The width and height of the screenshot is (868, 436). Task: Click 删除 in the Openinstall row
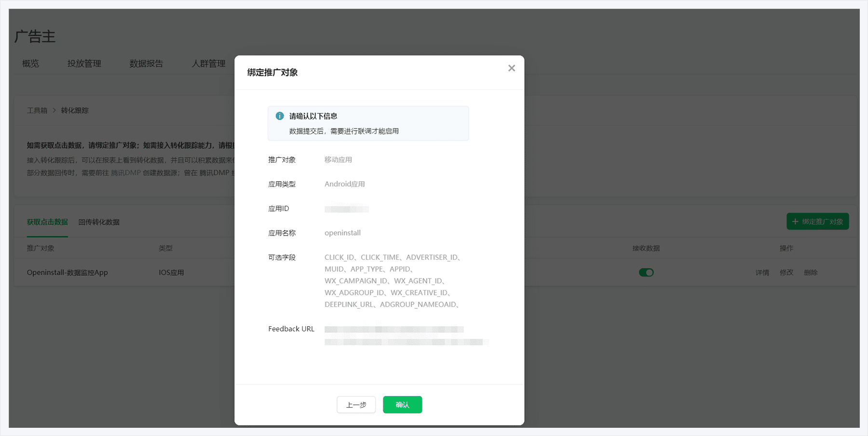click(811, 273)
